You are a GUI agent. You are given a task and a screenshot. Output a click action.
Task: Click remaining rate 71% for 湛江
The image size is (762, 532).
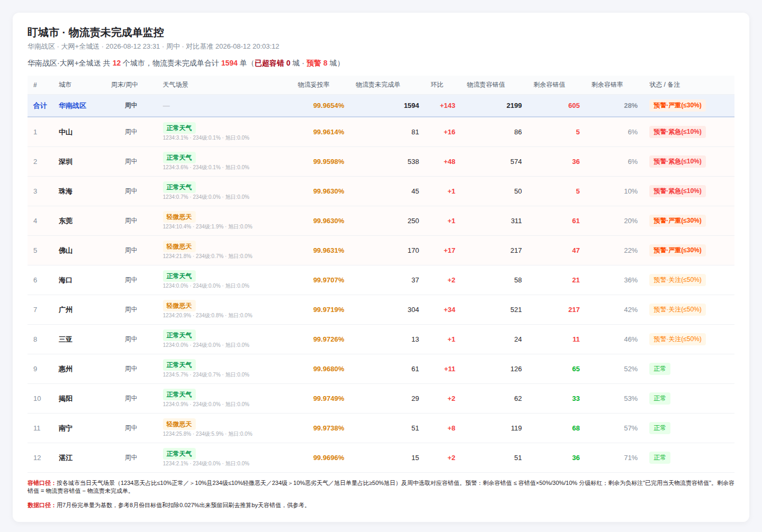631,458
